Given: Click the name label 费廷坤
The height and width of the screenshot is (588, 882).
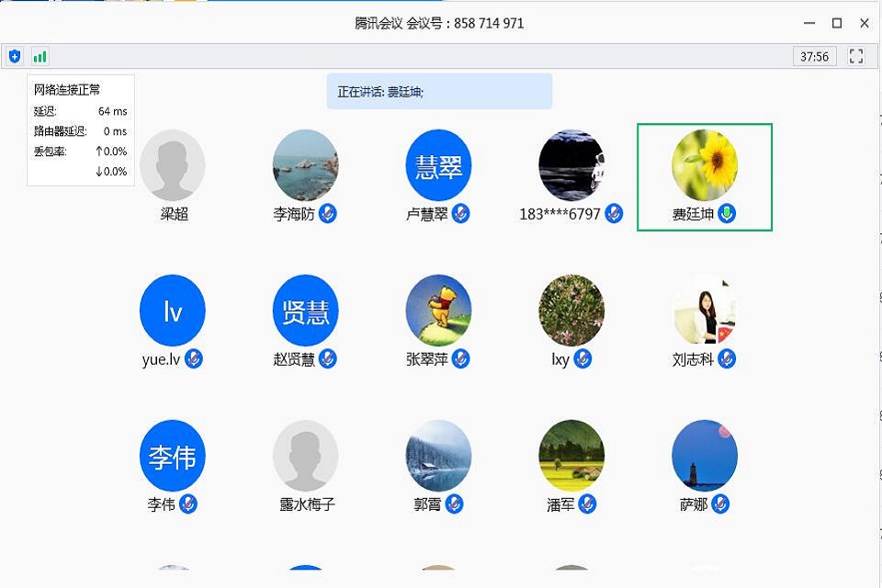Looking at the screenshot, I should [x=693, y=214].
